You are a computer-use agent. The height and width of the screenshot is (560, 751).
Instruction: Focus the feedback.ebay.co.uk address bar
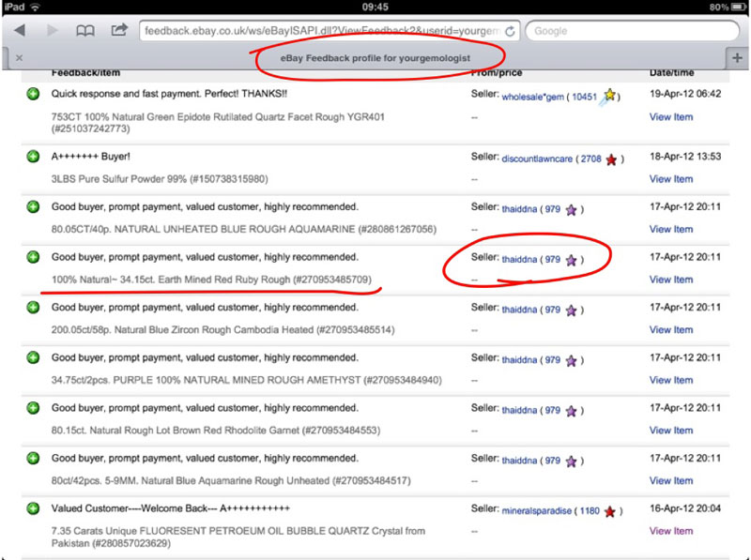point(330,31)
